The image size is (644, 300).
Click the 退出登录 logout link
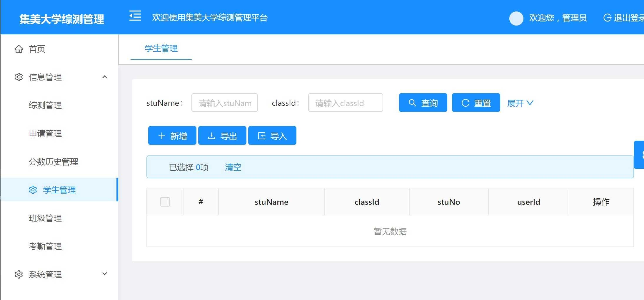coord(623,18)
